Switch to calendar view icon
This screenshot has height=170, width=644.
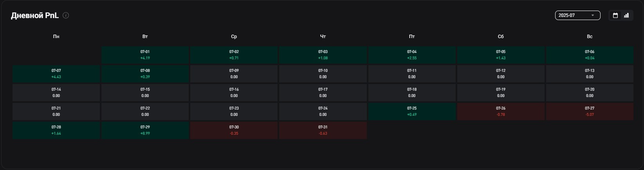tap(615, 15)
